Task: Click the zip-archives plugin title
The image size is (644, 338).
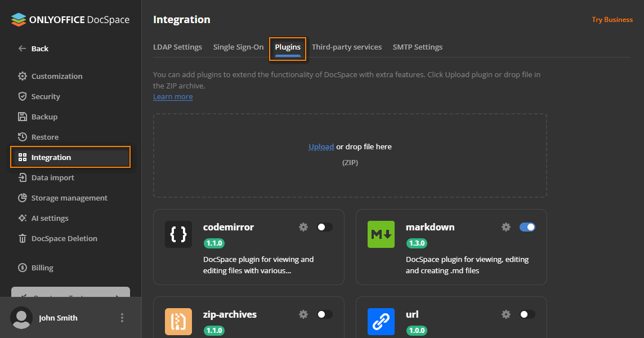Action: point(230,314)
